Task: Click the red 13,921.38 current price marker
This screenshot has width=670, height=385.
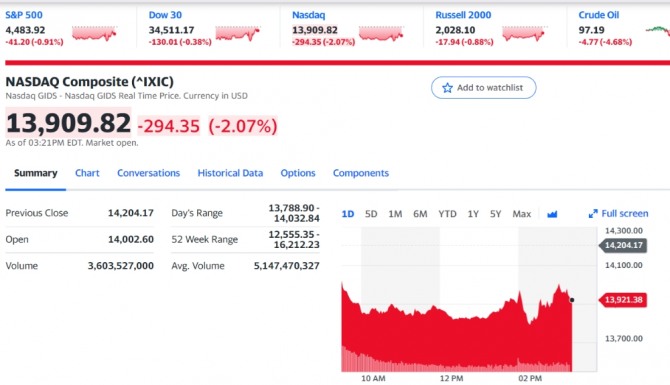Action: coord(623,300)
